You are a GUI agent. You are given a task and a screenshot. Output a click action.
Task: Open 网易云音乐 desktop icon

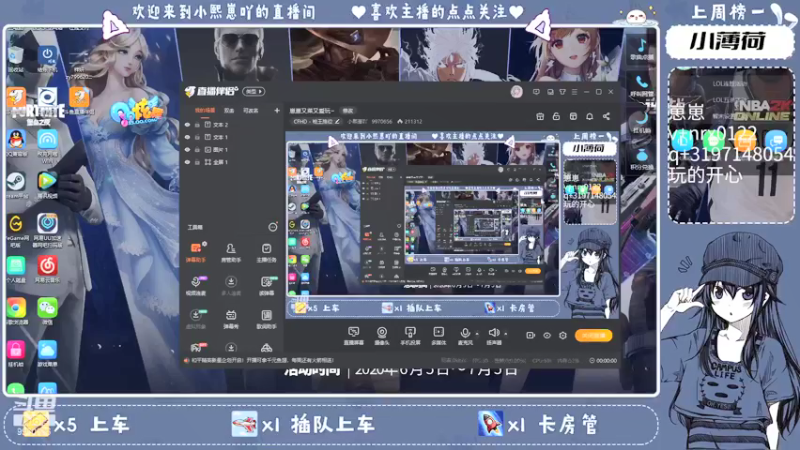tap(47, 266)
